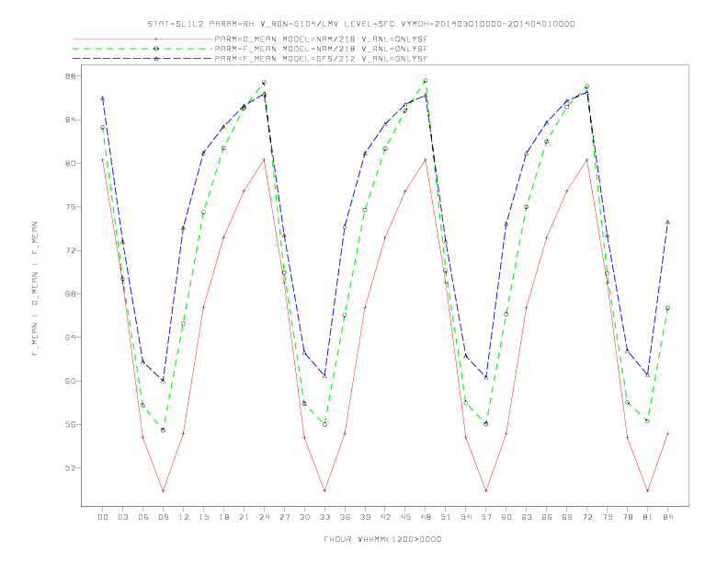Click x-axis tick label 24
This screenshot has height=563, width=728.
264,517
